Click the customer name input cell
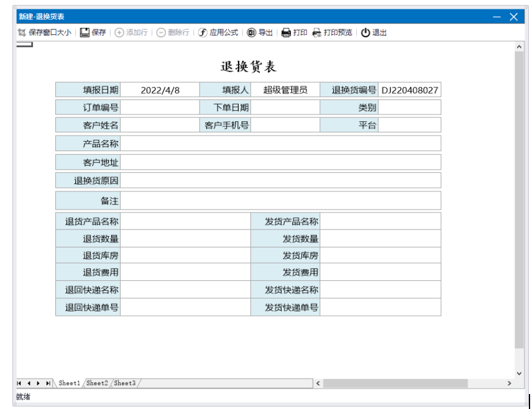The height and width of the screenshot is (409, 532). click(160, 125)
